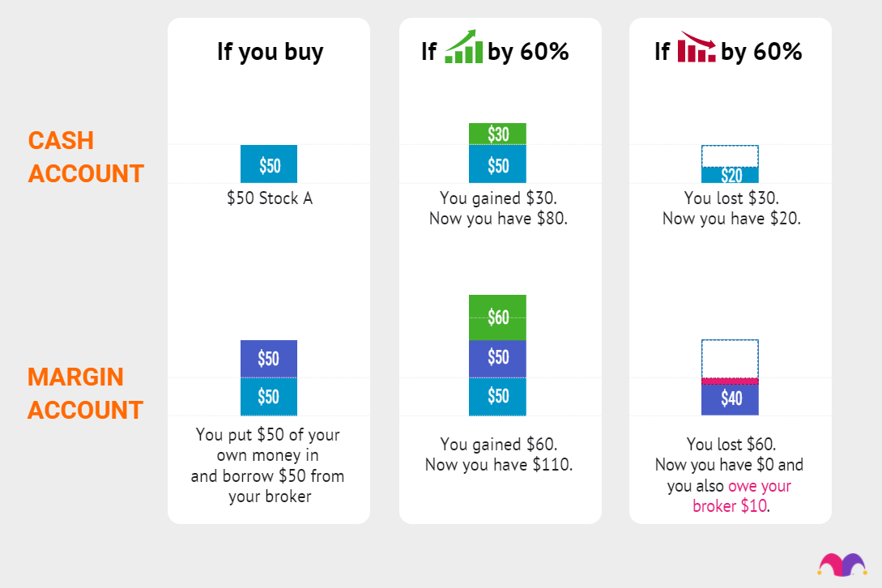The image size is (882, 588).
Task: Click the pink 'owe your broker $10' text
Action: tap(741, 496)
